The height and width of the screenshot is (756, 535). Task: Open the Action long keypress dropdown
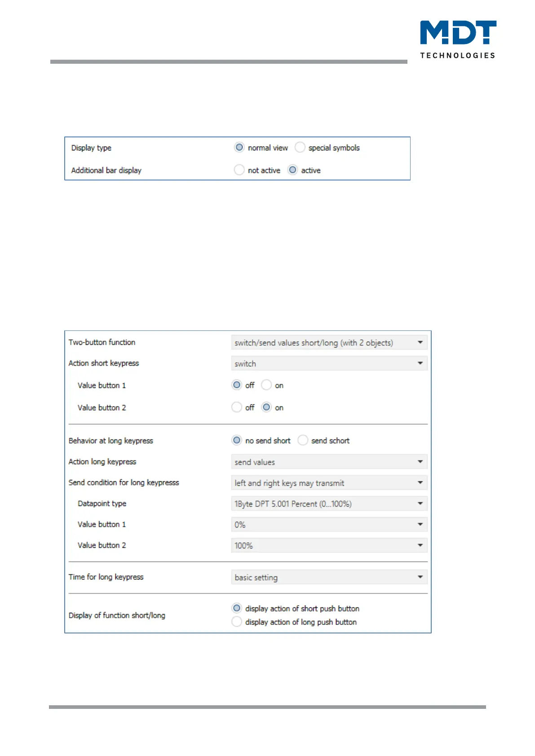click(x=329, y=462)
